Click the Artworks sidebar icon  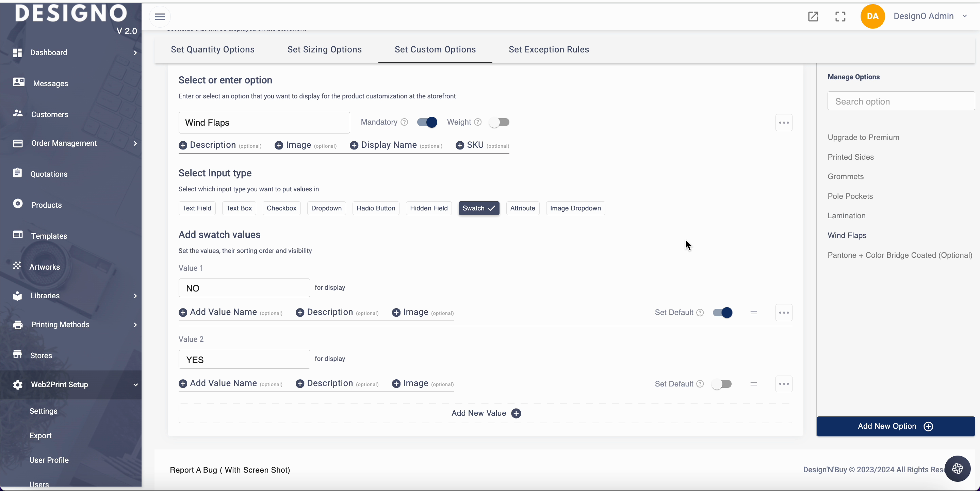(x=17, y=266)
